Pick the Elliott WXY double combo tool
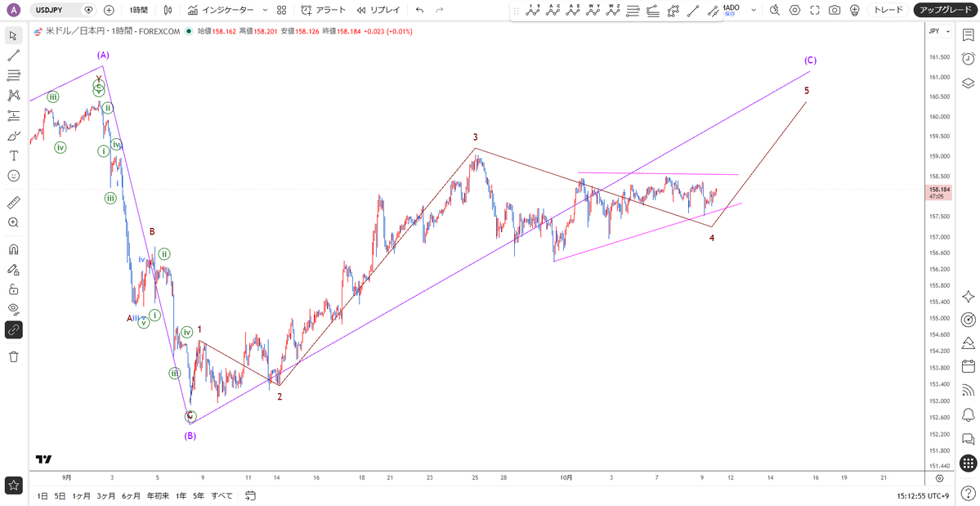 tap(593, 10)
